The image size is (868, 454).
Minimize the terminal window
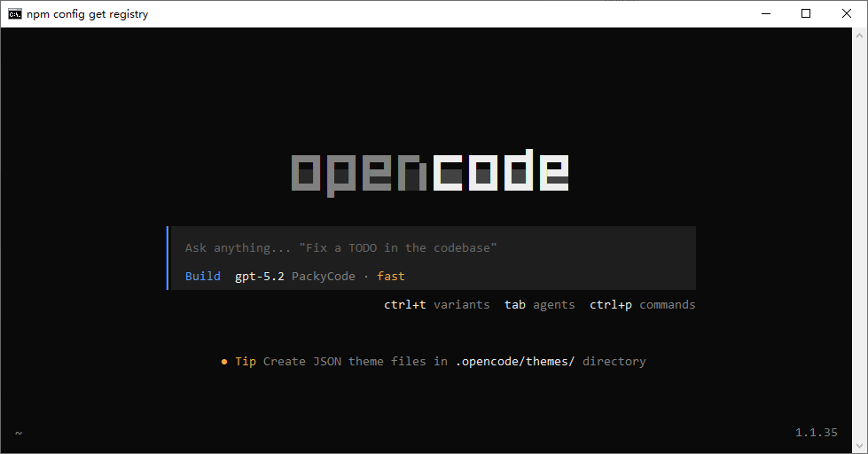tap(764, 13)
